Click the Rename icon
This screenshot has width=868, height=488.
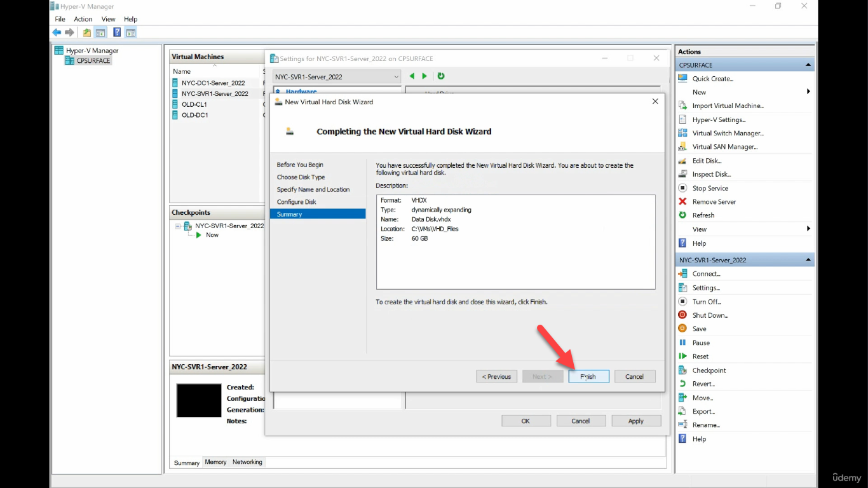pos(682,424)
